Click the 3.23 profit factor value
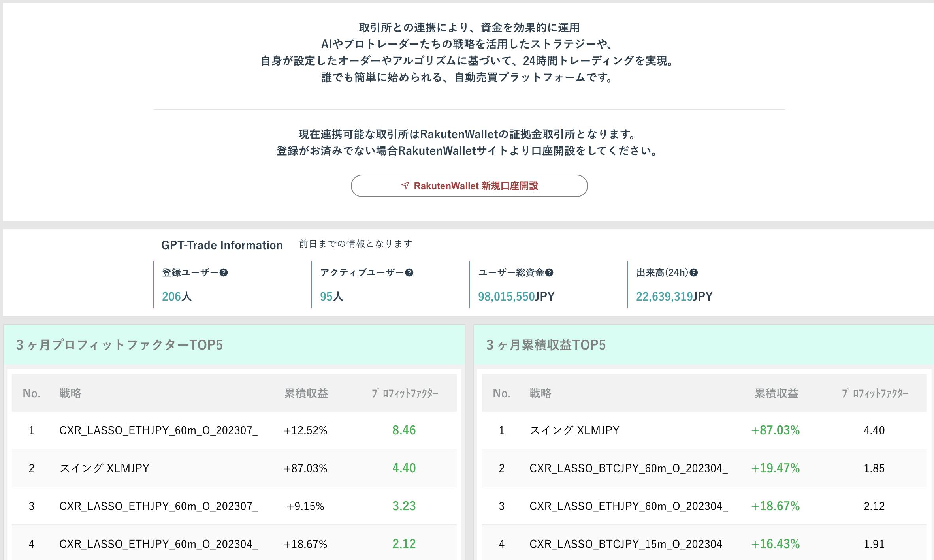The height and width of the screenshot is (560, 934). click(404, 506)
